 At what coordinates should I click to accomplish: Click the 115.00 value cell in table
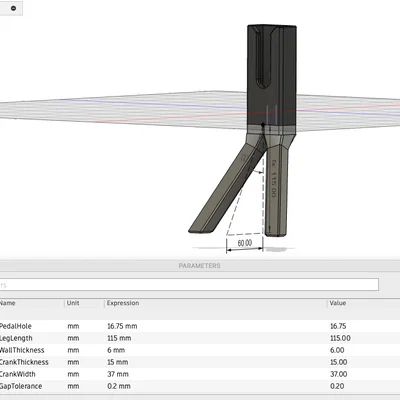coord(340,338)
